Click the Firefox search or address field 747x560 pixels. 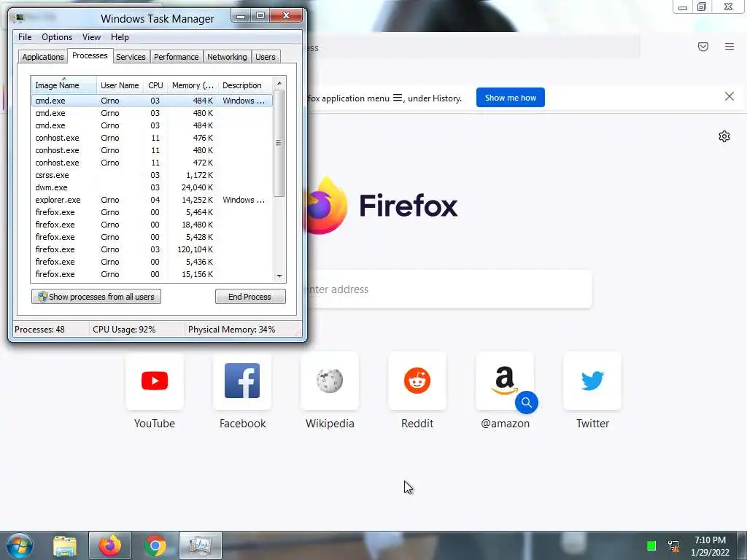pos(448,289)
